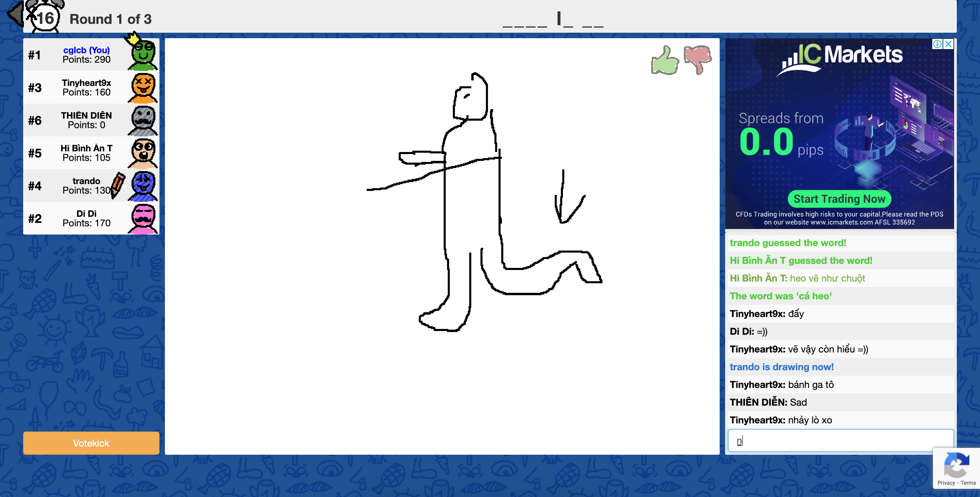Click THIÊN DIỄN's gray mustache avatar
Screen dimensions: 980x497
[143, 121]
